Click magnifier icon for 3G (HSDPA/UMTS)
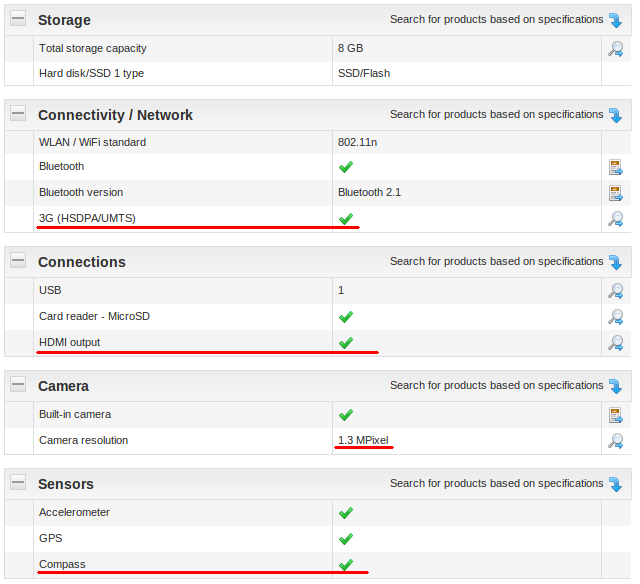Viewport: 640px width, 584px height. pos(616,219)
